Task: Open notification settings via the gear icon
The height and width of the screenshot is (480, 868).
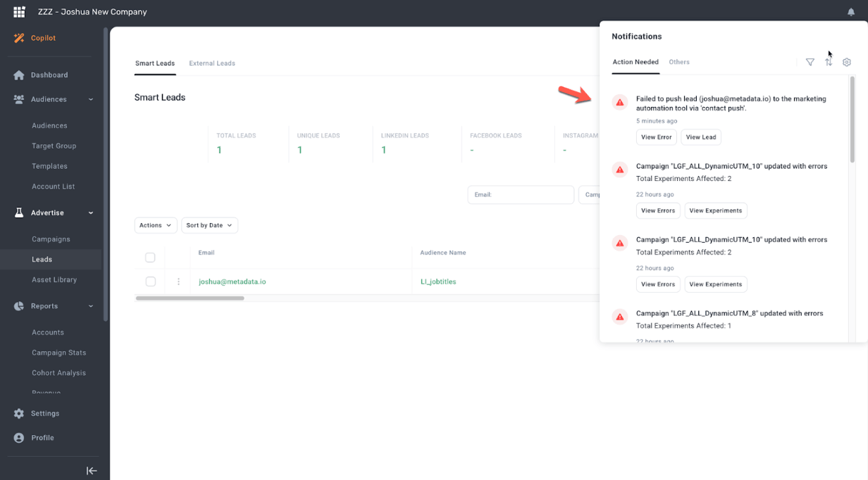Action: (x=847, y=62)
